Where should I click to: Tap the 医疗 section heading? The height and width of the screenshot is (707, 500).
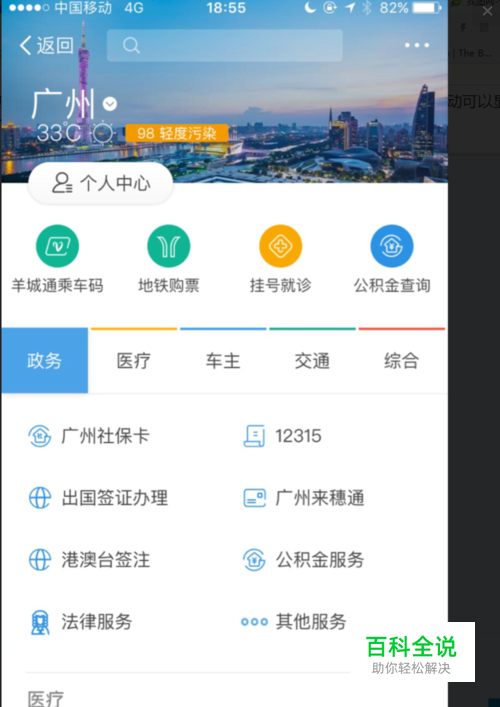coord(46,698)
